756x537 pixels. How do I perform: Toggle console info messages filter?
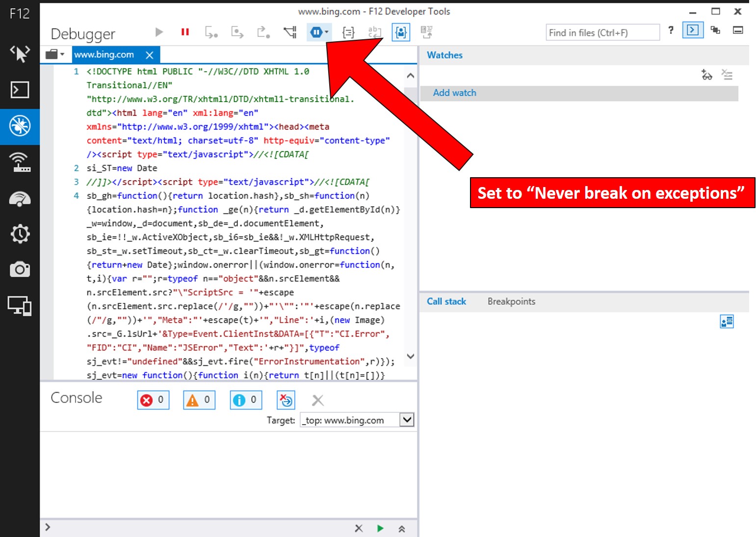tap(246, 400)
